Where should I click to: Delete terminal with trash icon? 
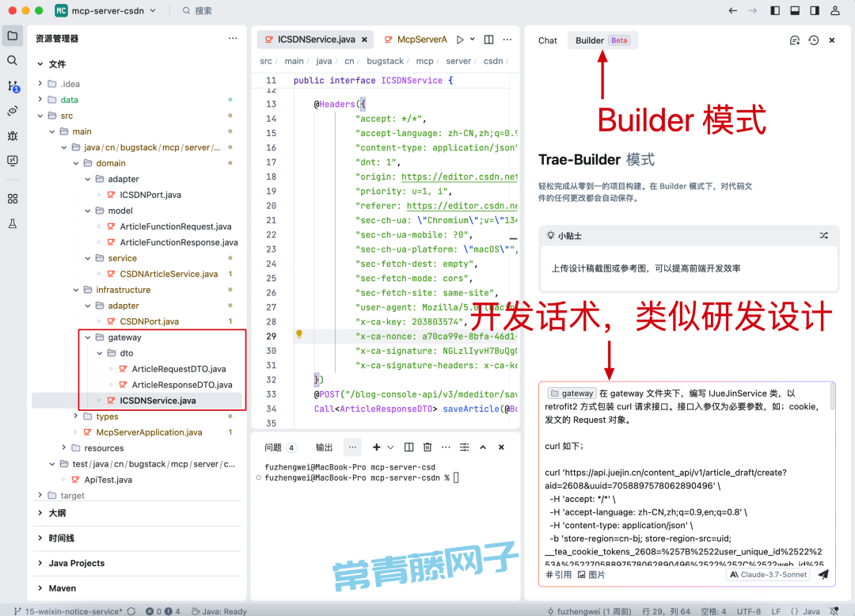tap(427, 447)
